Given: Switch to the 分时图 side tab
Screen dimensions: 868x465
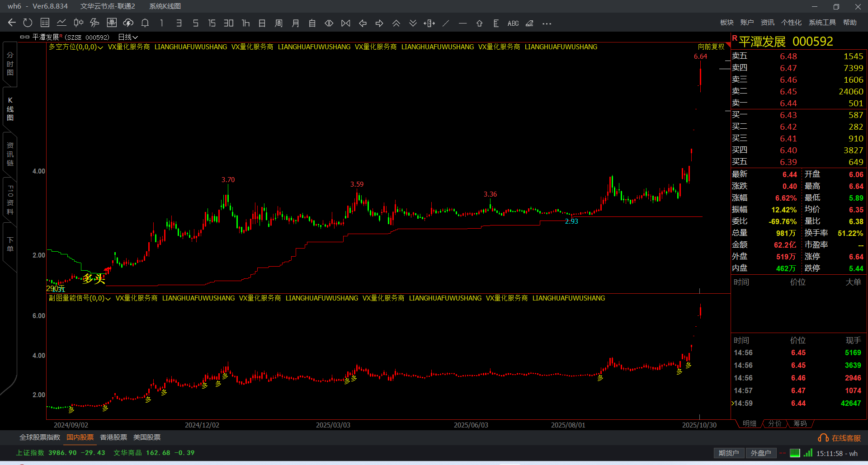Looking at the screenshot, I should click(10, 64).
